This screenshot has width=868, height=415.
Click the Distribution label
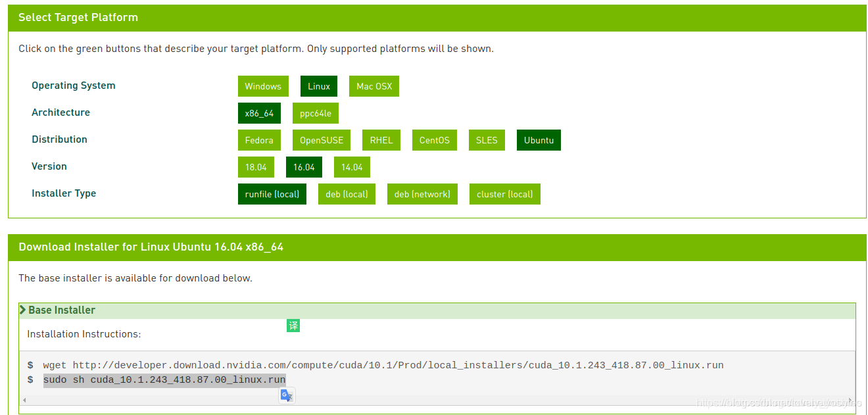(x=59, y=139)
